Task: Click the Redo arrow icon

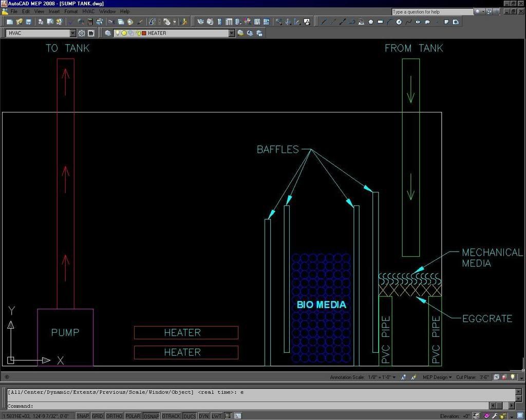Action: (167, 22)
